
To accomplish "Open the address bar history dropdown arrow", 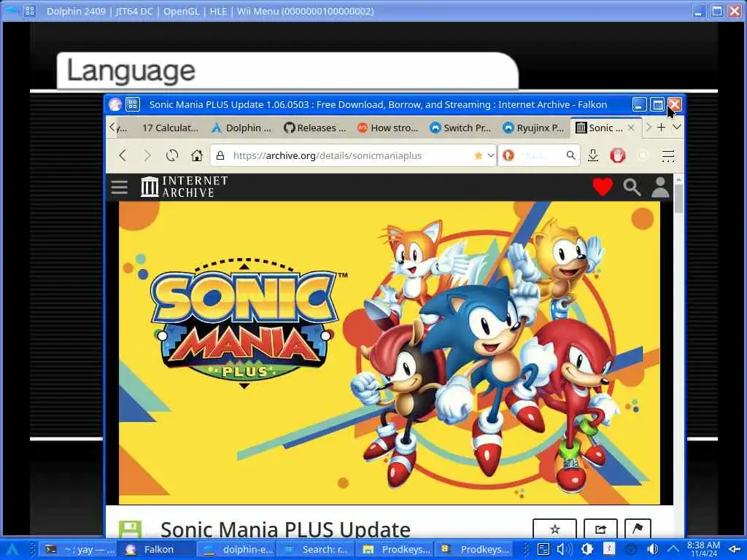I will pyautogui.click(x=491, y=155).
